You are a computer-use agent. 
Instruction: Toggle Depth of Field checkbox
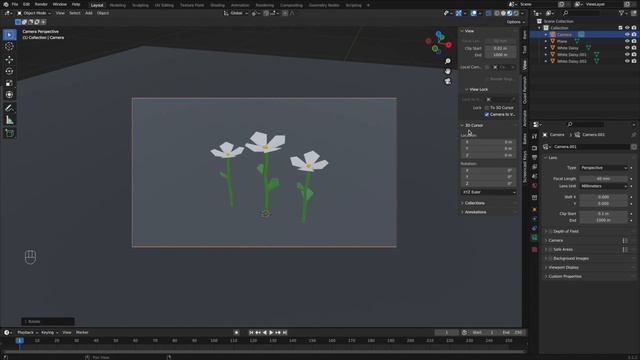click(550, 231)
